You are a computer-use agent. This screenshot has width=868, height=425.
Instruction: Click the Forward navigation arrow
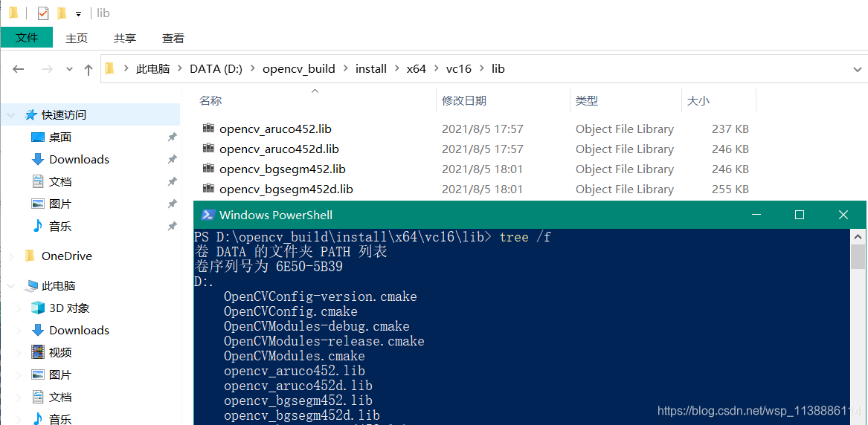click(48, 69)
